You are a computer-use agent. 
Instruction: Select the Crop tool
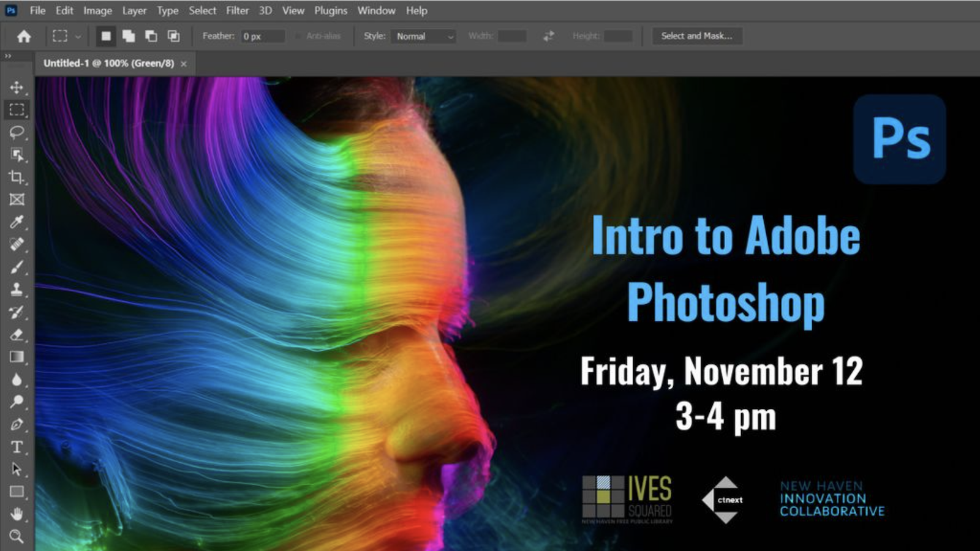click(17, 177)
